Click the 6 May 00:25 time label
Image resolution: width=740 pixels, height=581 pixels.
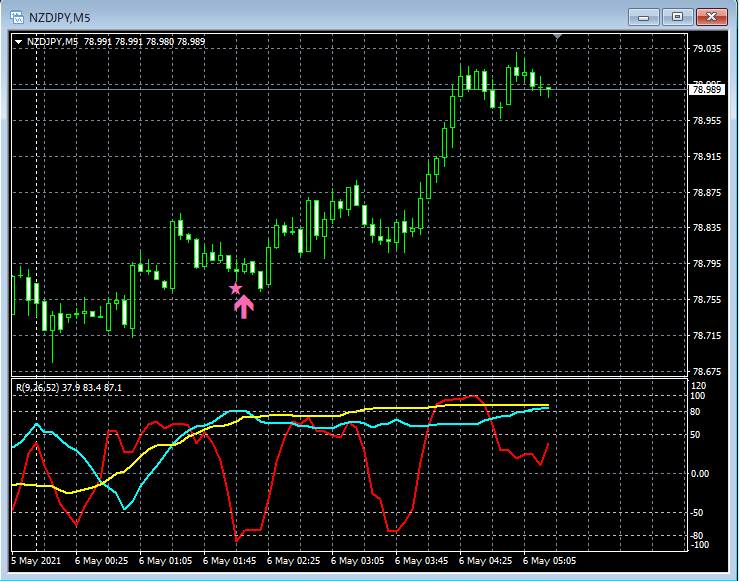click(x=101, y=561)
